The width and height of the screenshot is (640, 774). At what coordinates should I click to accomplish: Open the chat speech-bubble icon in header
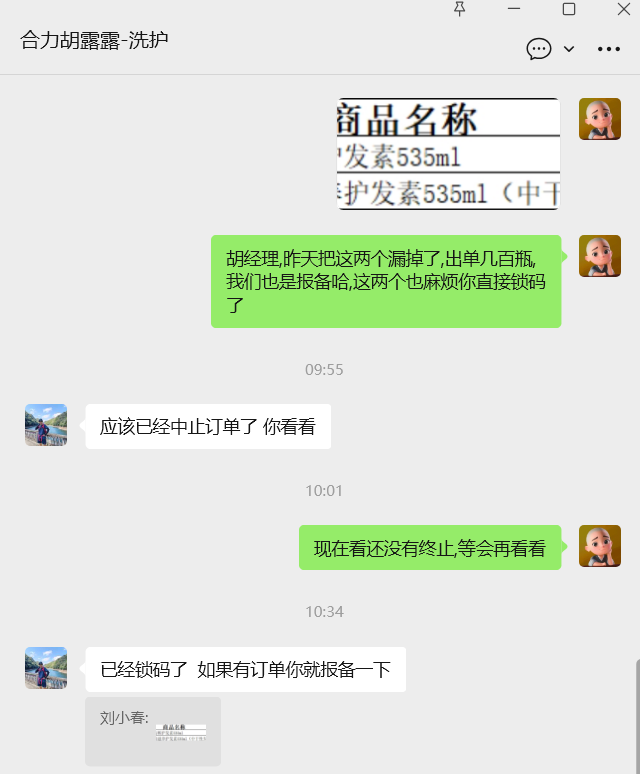pyautogui.click(x=538, y=49)
